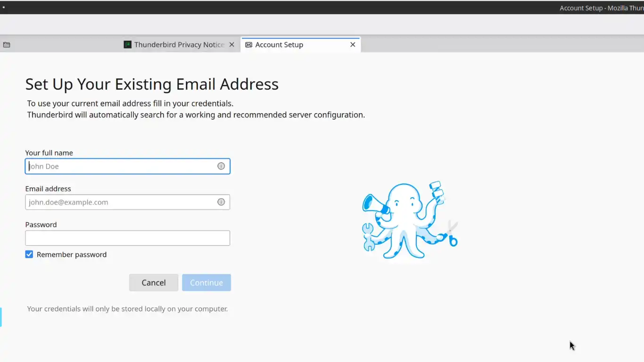Close the Thunderbird Privacy Notice tab
Viewport: 644px width, 362px height.
[x=231, y=45]
